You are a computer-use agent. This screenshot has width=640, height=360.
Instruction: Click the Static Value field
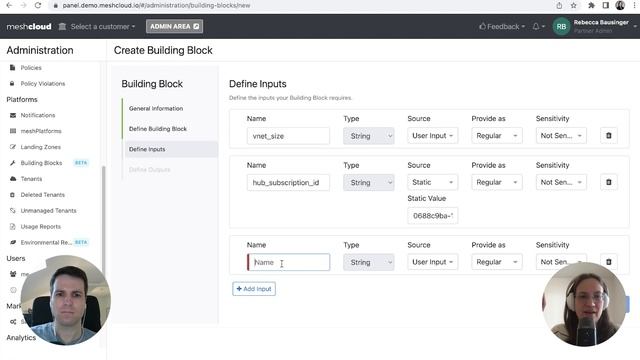(x=433, y=216)
